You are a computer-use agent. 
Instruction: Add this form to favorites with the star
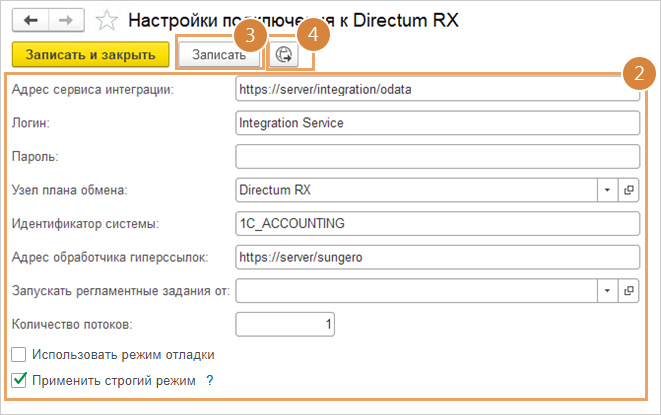(104, 20)
